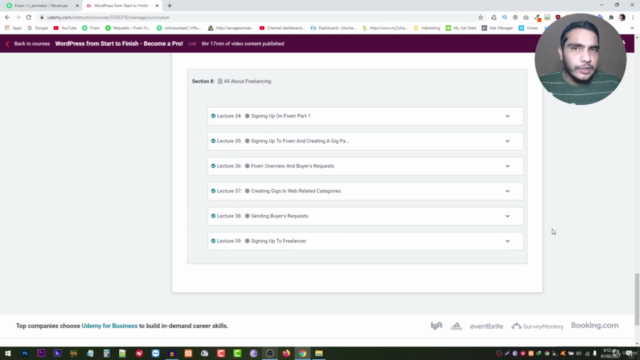Image resolution: width=640 pixels, height=360 pixels.
Task: Click the published checkmark on Lecture 34
Action: point(213,116)
